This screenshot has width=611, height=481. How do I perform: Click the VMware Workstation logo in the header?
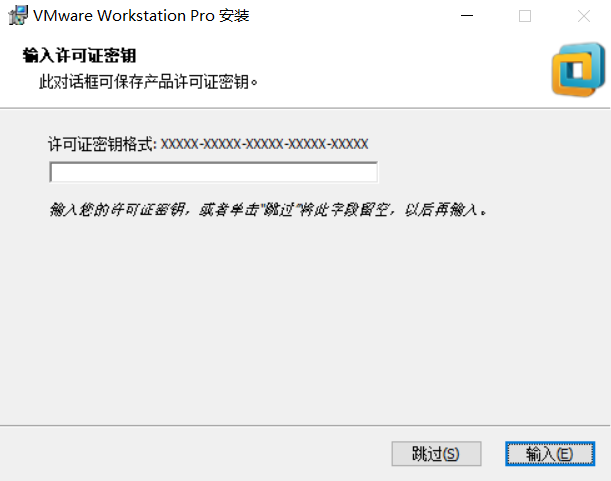tap(578, 69)
